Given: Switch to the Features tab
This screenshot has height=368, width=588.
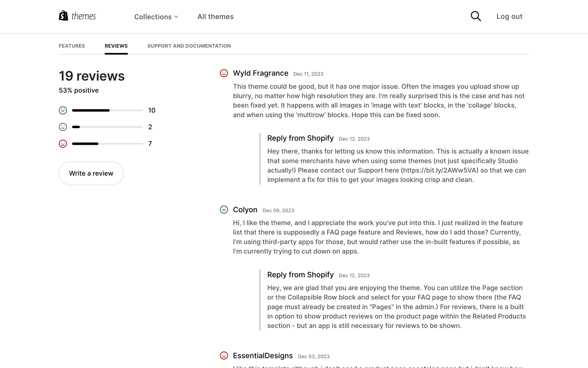Looking at the screenshot, I should [x=72, y=46].
